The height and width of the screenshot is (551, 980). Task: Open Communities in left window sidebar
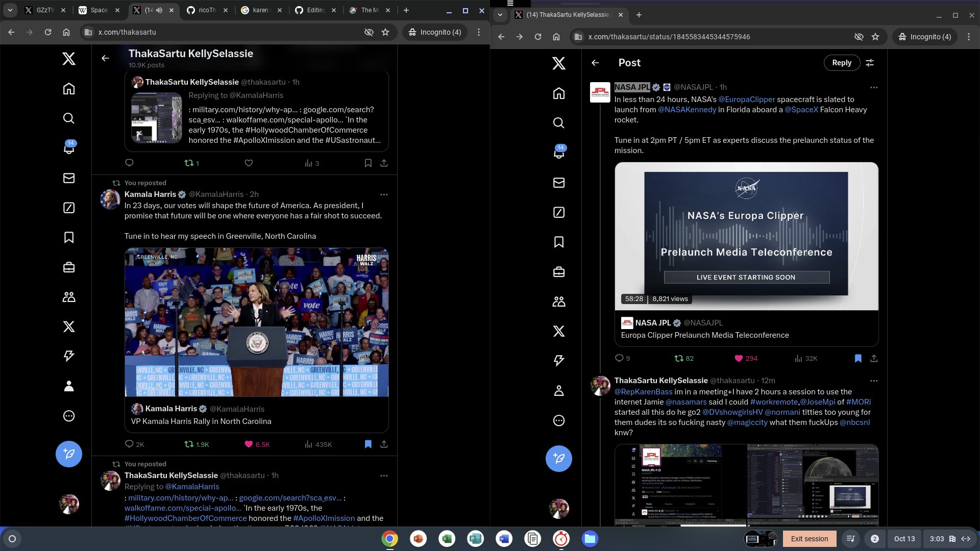pos(69,297)
